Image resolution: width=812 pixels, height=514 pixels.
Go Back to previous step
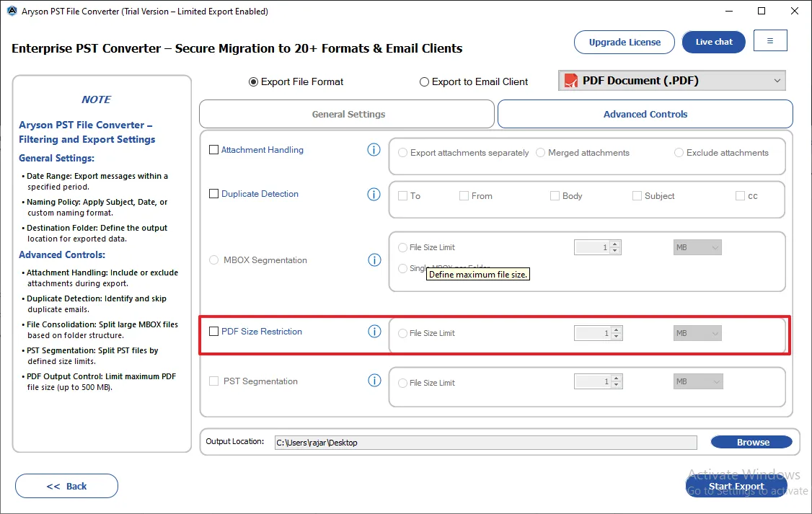(67, 486)
